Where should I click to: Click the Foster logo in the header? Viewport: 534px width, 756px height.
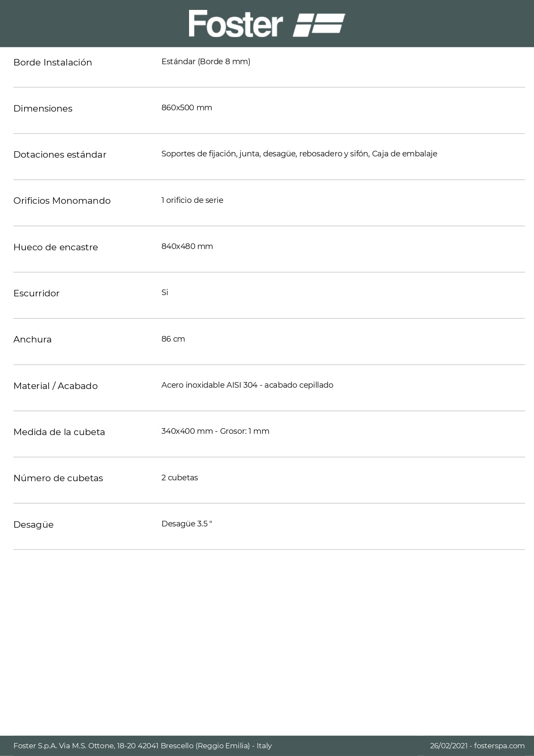click(x=236, y=24)
